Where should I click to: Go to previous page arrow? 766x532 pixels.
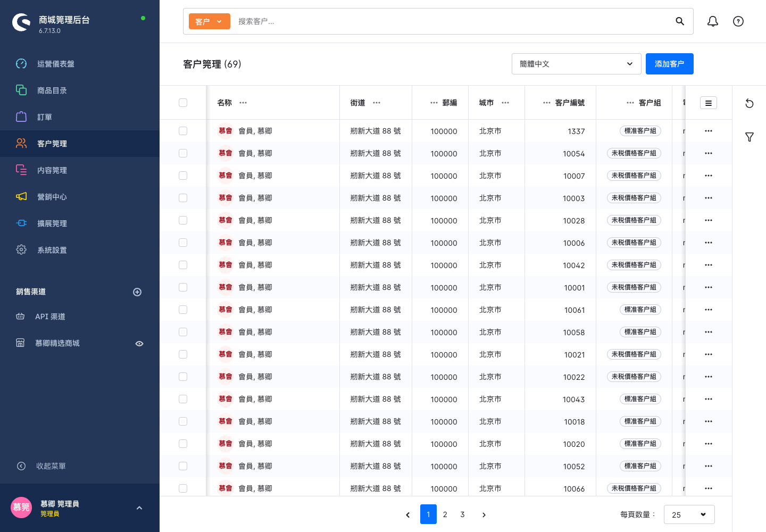408,514
